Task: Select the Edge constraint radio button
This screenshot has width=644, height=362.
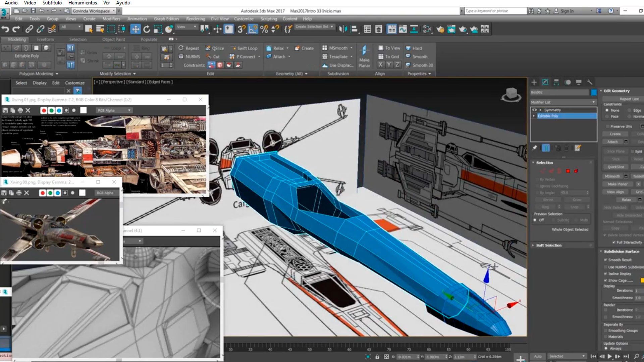Action: (630, 110)
